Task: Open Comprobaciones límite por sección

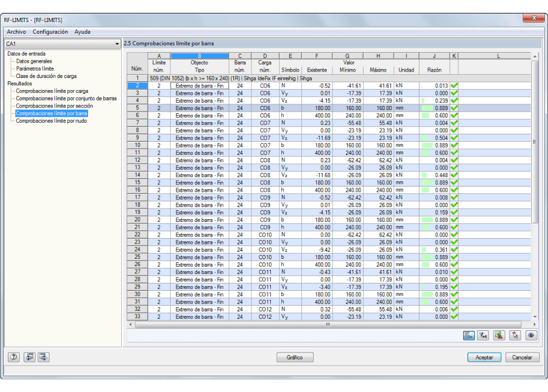Action: 54,106
